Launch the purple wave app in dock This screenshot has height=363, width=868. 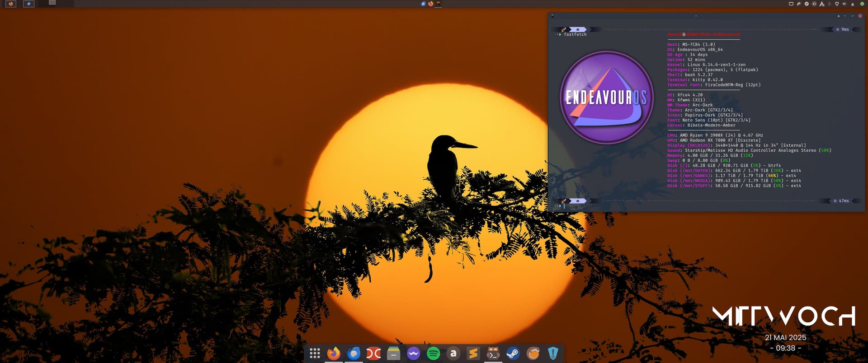tap(413, 354)
